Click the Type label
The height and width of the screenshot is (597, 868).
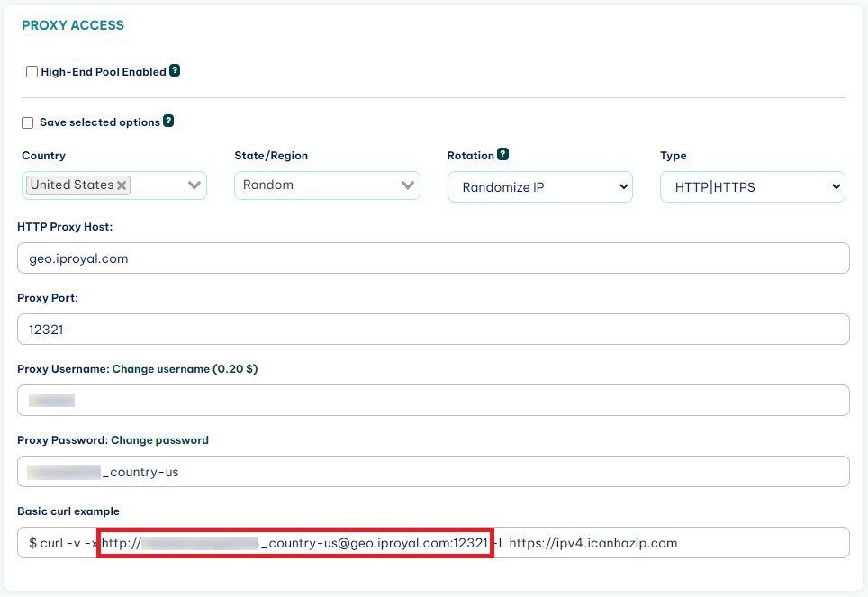coord(674,156)
